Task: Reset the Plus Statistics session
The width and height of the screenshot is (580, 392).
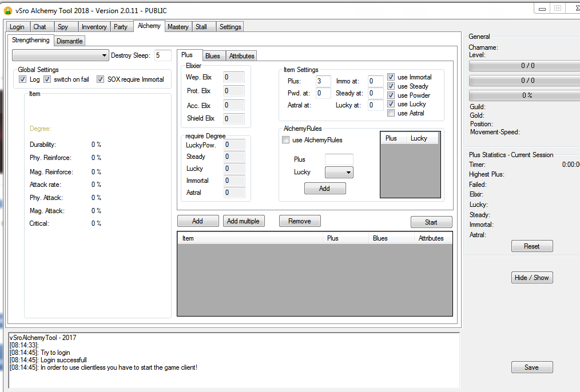Action: [x=532, y=246]
